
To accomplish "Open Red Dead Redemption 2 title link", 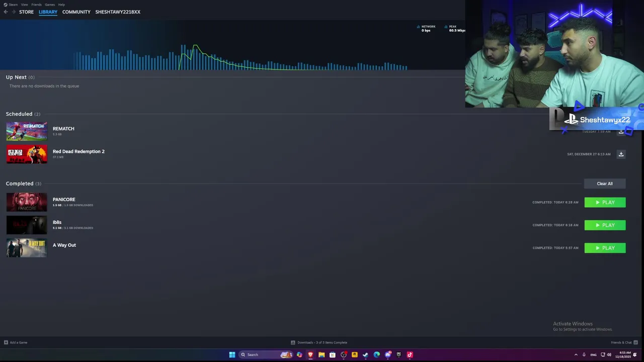I will click(x=78, y=151).
